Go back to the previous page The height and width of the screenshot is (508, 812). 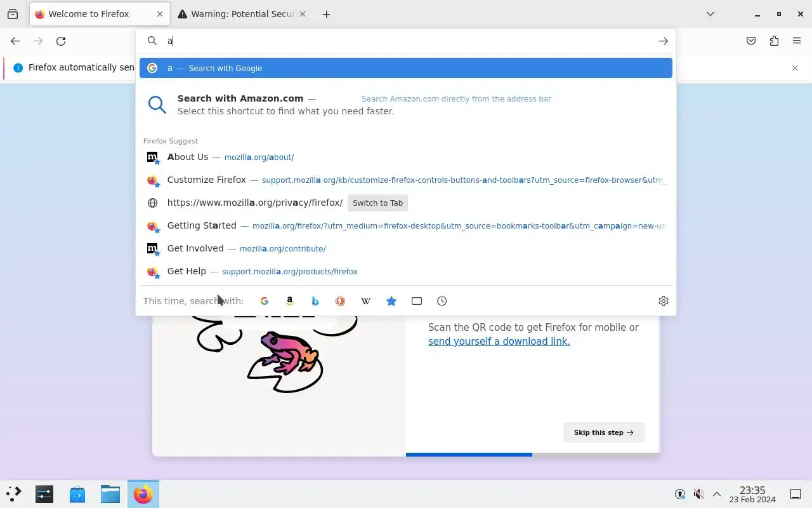(15, 41)
